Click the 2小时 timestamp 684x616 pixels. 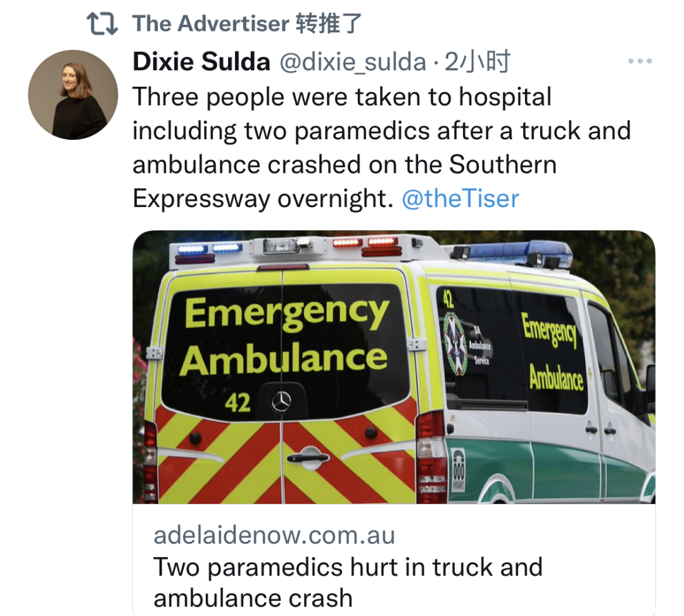[x=478, y=61]
